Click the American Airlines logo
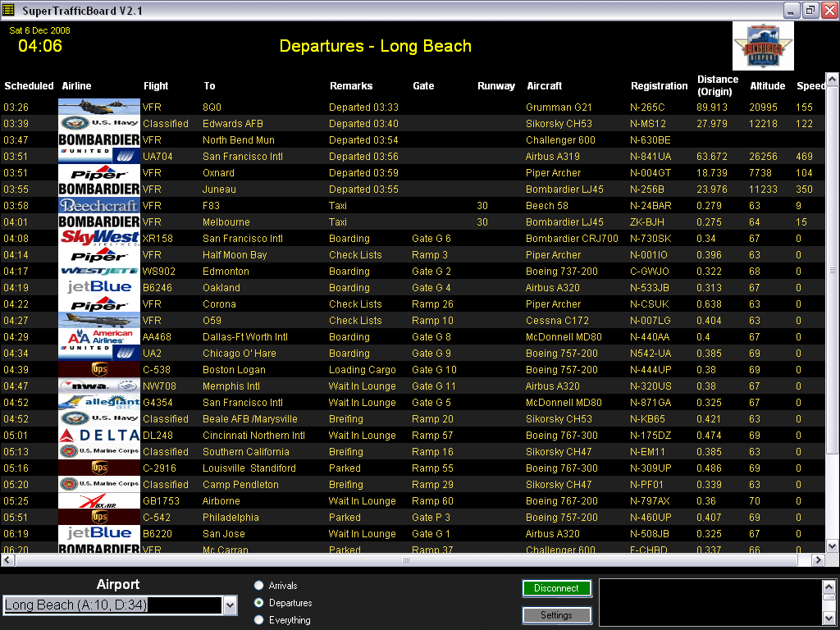 click(x=98, y=336)
